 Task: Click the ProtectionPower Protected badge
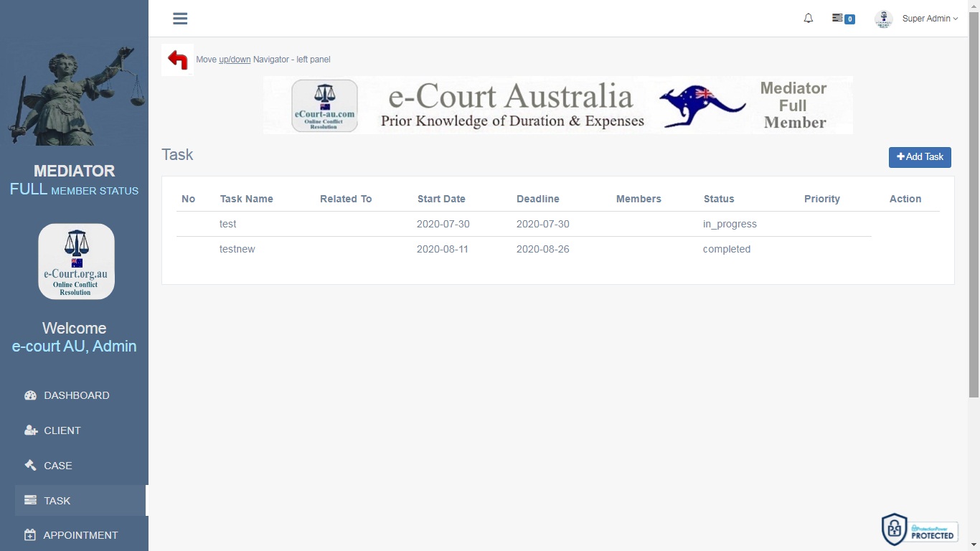point(920,529)
